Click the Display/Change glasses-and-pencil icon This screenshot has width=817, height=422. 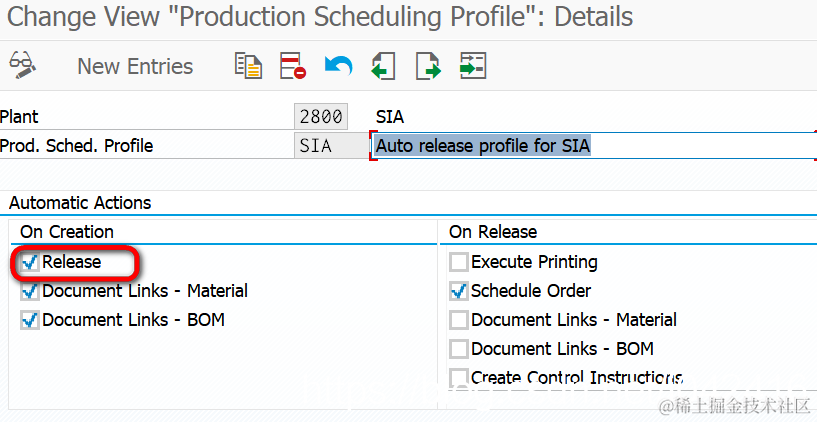coord(23,66)
